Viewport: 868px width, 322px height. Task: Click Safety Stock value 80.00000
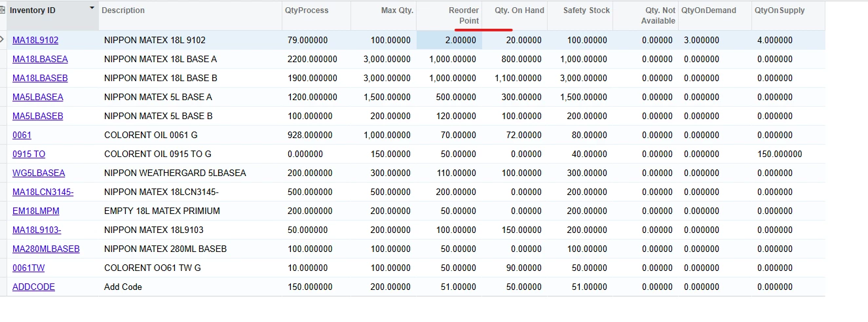pyautogui.click(x=590, y=135)
